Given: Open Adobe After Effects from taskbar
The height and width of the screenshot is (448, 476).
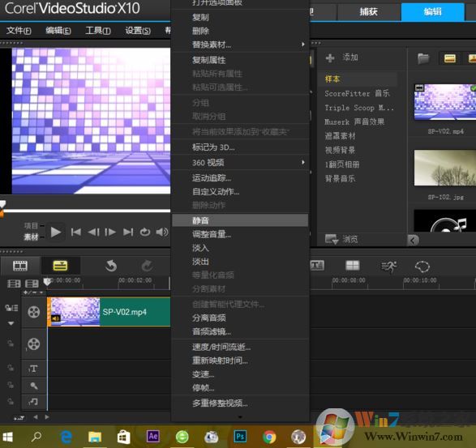Looking at the screenshot, I should [152, 437].
